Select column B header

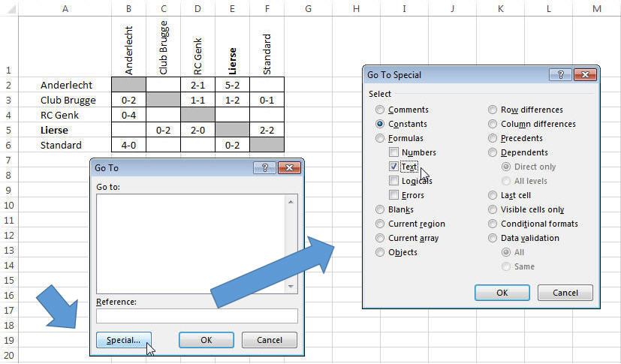128,8
